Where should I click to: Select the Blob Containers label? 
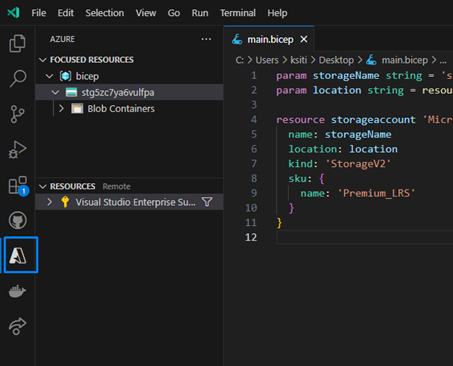click(121, 109)
